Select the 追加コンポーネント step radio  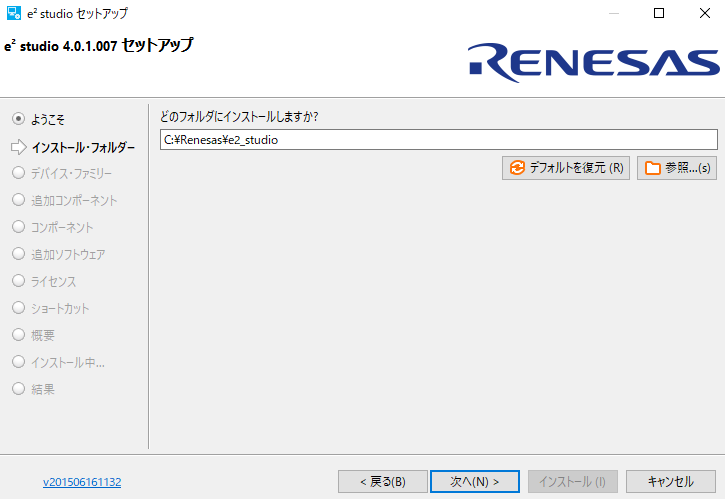click(18, 200)
